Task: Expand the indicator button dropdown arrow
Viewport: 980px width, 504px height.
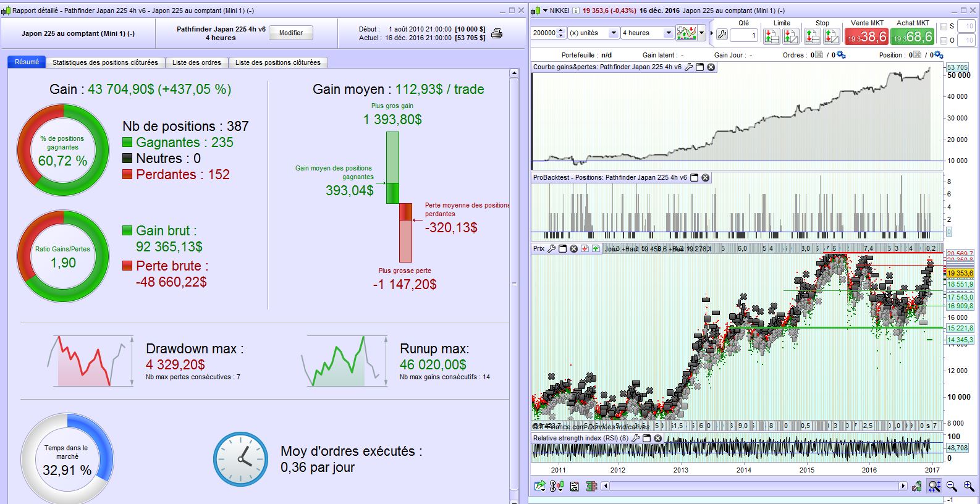Action: pyautogui.click(x=701, y=33)
